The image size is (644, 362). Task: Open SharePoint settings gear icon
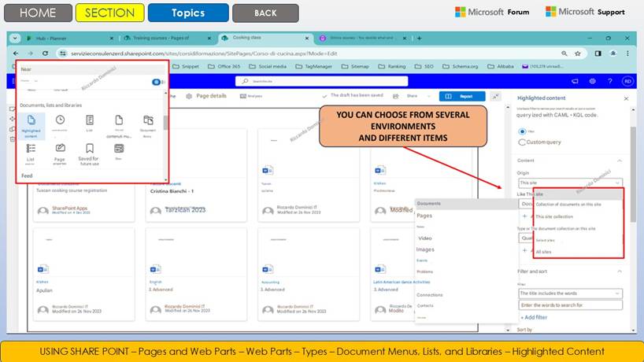click(592, 80)
